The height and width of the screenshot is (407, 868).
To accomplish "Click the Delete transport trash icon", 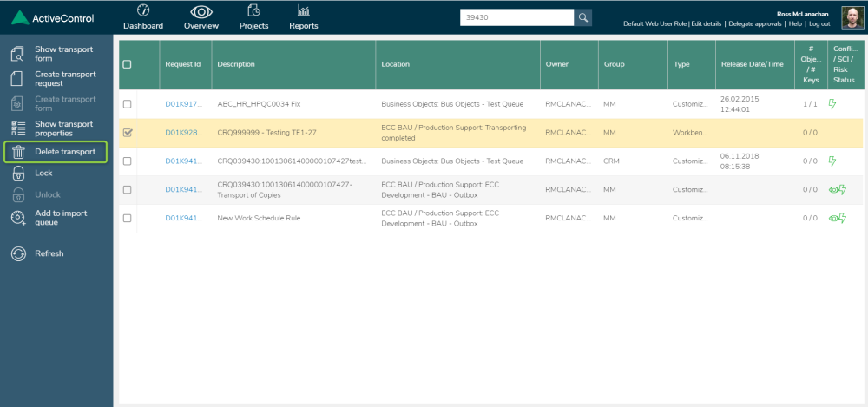I will click(x=17, y=153).
